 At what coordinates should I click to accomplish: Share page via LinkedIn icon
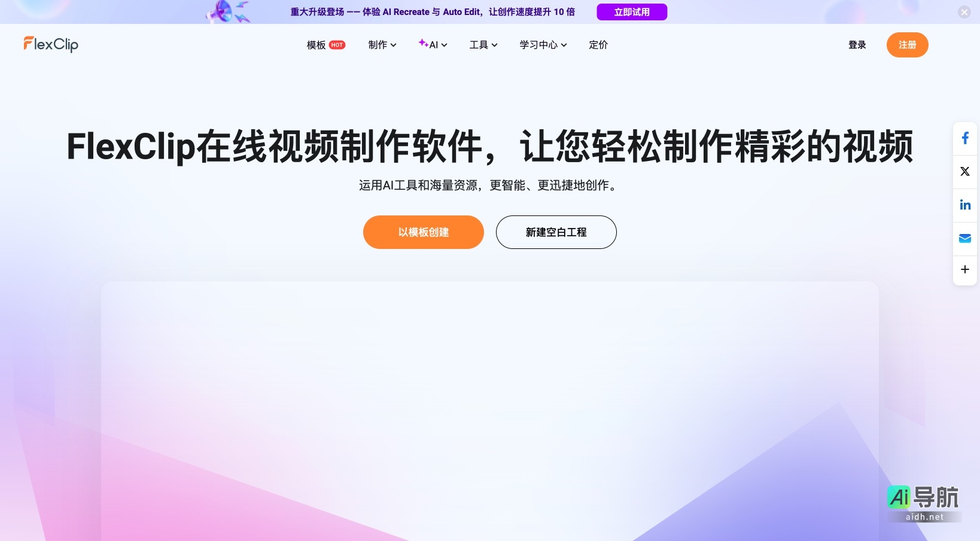[x=964, y=205]
